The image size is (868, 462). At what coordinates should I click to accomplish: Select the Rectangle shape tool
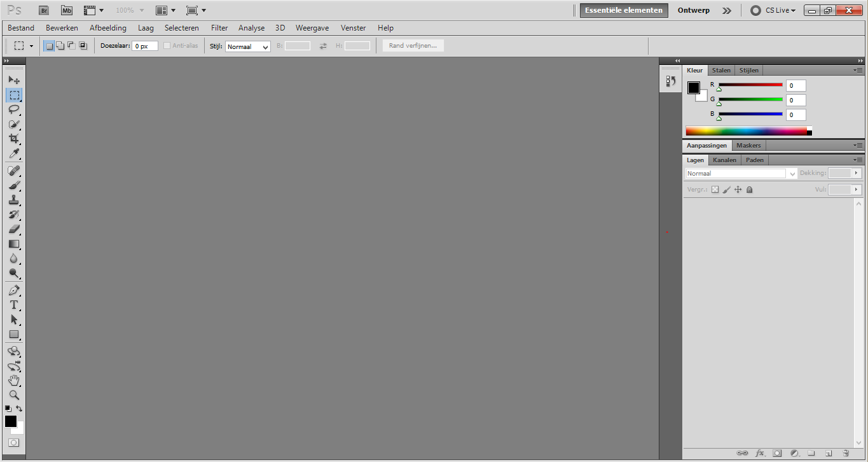14,334
